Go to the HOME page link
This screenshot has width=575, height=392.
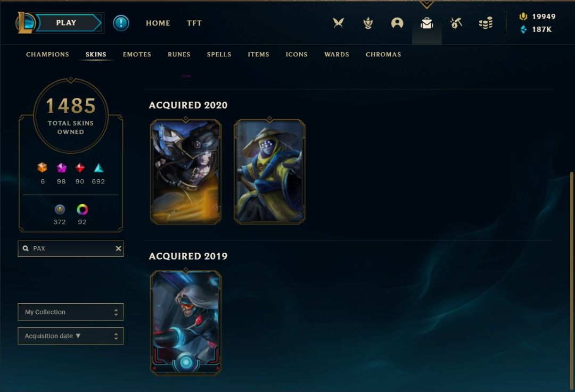coord(158,23)
